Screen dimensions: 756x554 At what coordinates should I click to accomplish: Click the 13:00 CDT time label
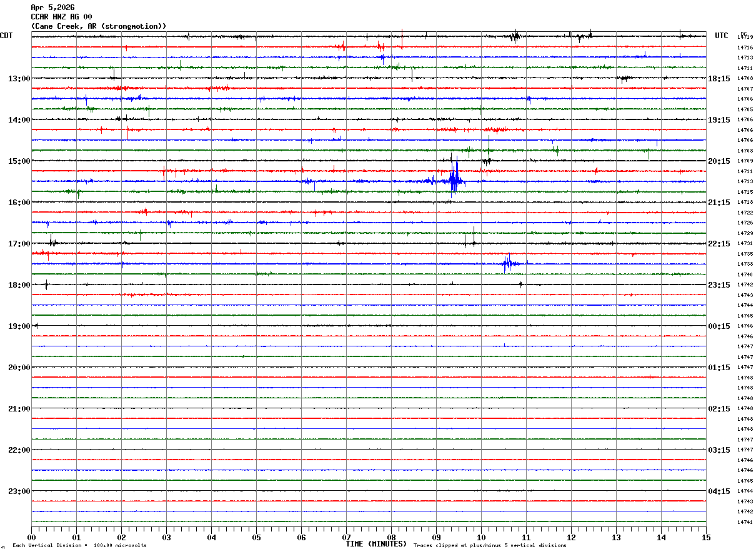tap(19, 79)
